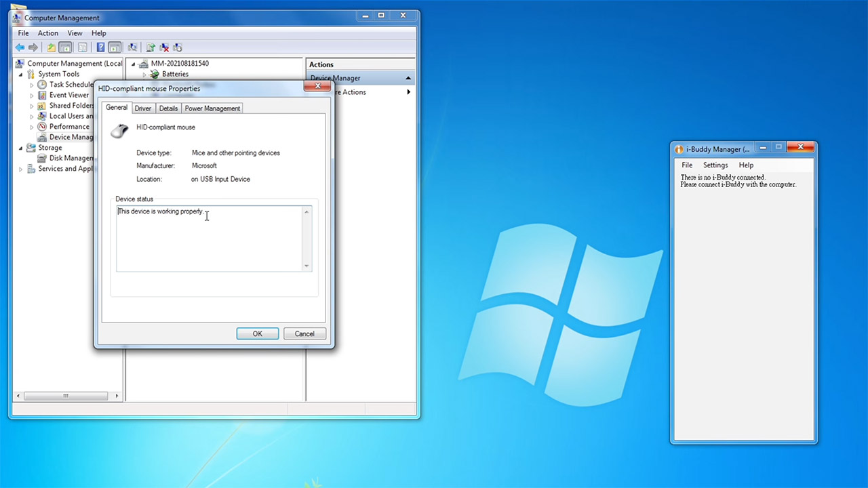Expand the Event Viewer tree node
This screenshot has width=868, height=488.
31,95
